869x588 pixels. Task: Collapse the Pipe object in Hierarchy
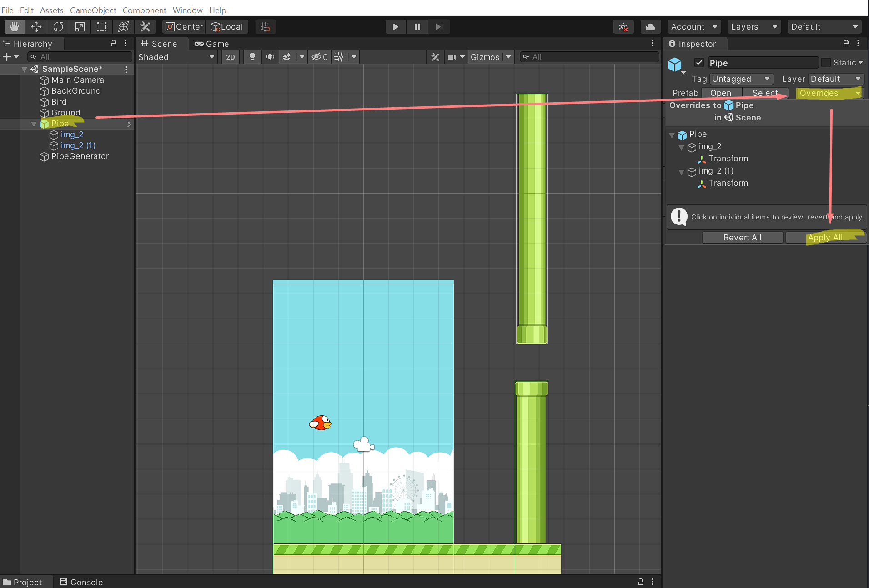coord(34,124)
